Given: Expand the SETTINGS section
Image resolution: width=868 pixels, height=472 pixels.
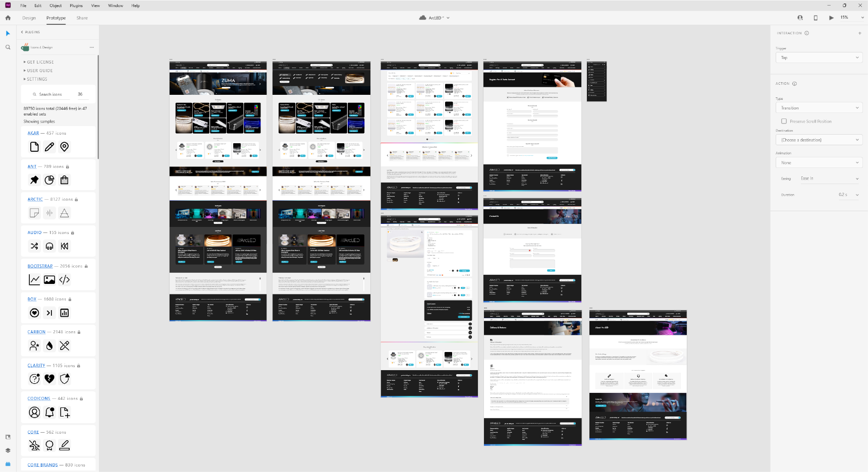Looking at the screenshot, I should (35, 79).
